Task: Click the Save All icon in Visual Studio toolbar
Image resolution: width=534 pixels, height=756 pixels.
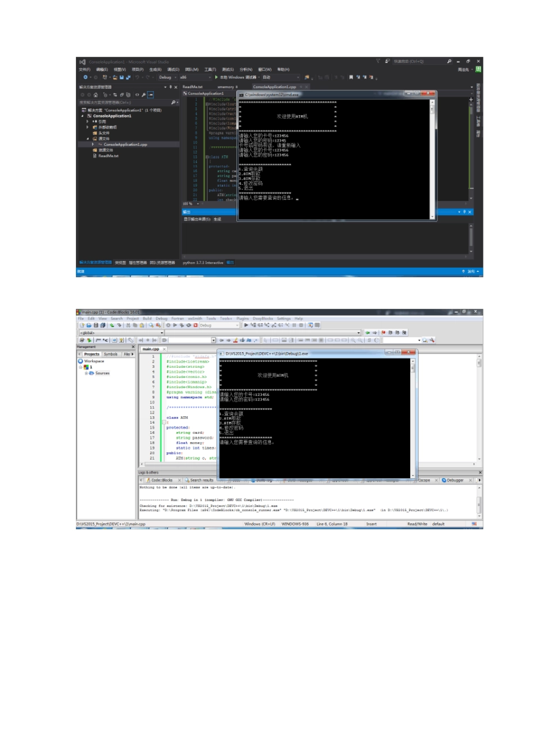Action: (x=128, y=78)
